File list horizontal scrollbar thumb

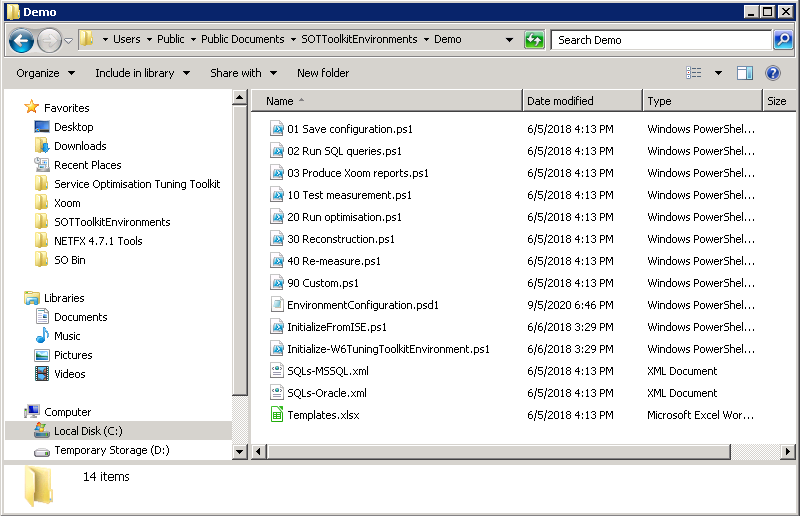499,451
